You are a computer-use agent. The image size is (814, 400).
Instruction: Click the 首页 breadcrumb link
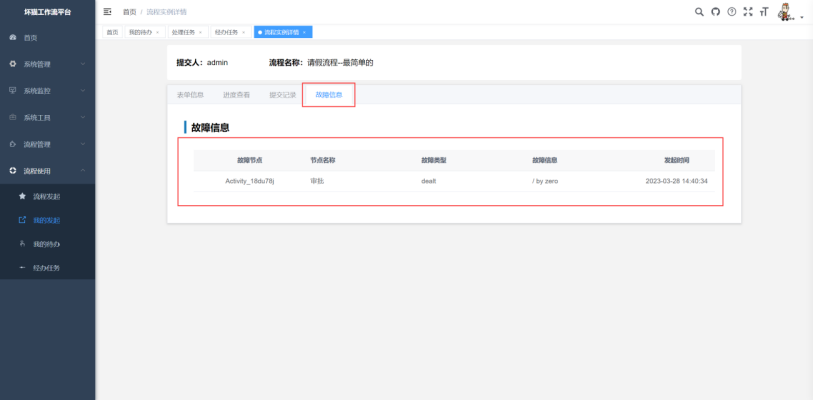click(129, 11)
